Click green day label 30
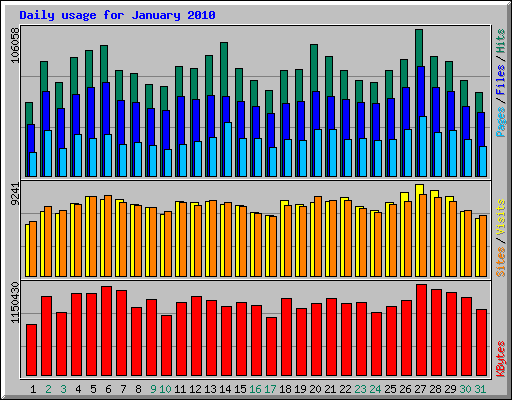Screen dimensions: 512x400 pos(465,389)
